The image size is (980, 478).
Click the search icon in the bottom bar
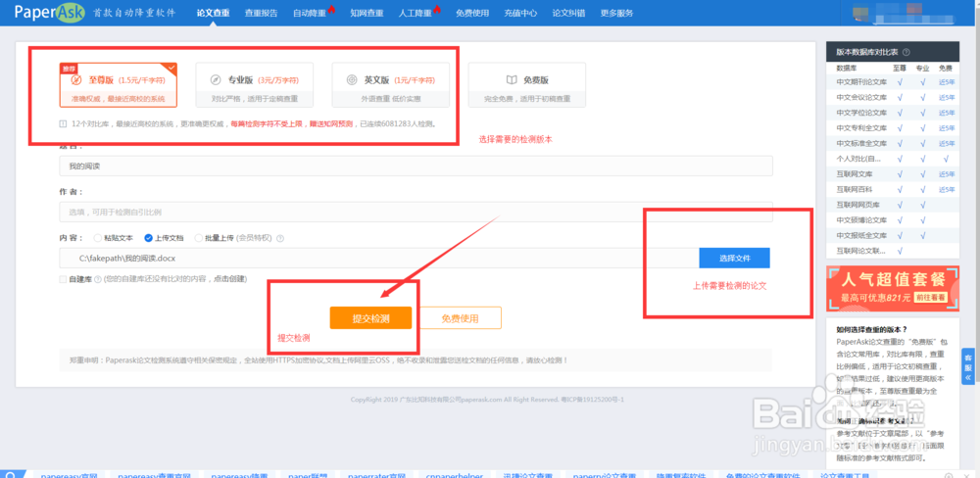12,475
